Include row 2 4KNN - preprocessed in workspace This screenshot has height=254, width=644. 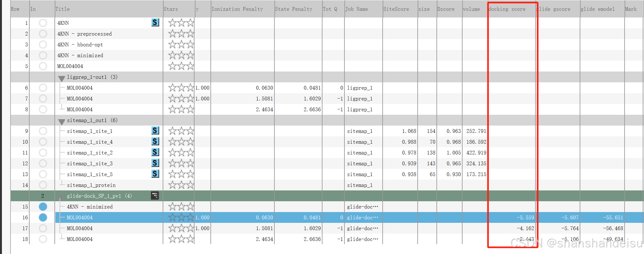[x=43, y=34]
